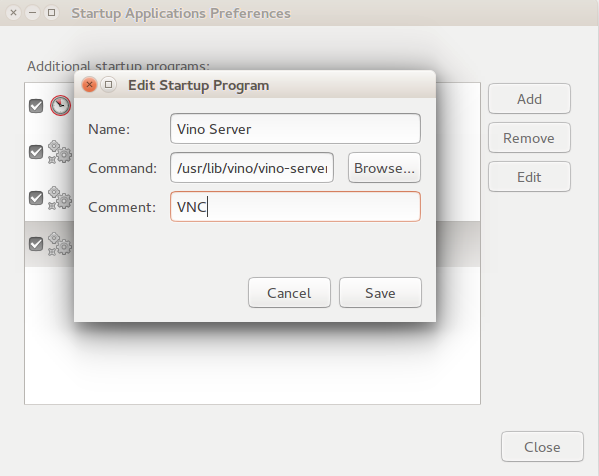Click the Remove button

(529, 138)
